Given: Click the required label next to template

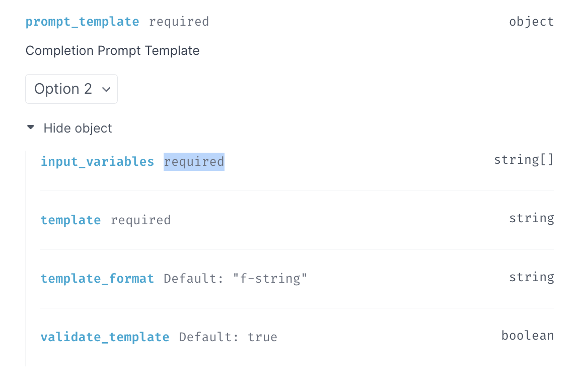Looking at the screenshot, I should tap(140, 220).
